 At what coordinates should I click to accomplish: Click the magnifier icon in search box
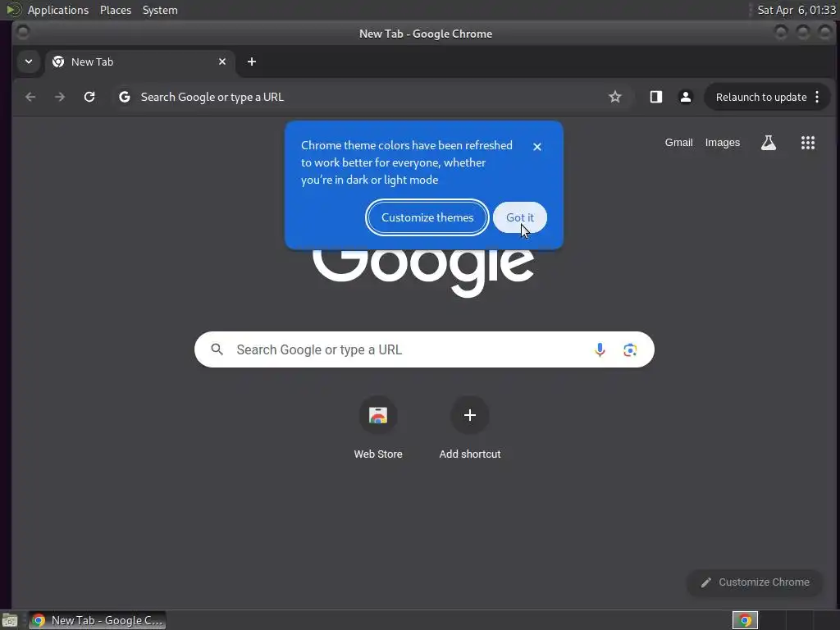pyautogui.click(x=217, y=349)
